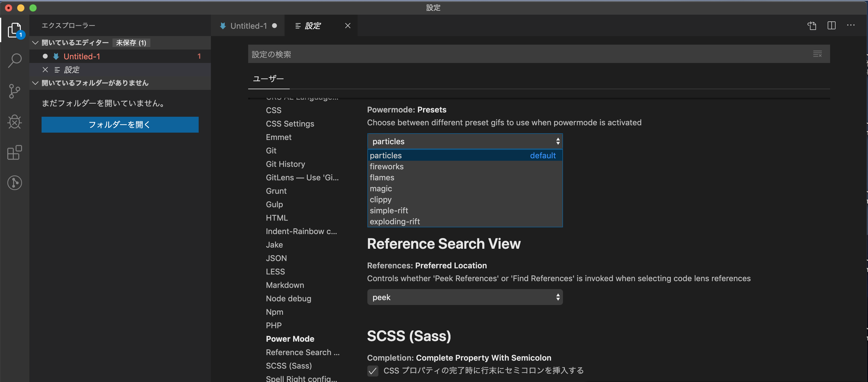Expand '開いているエディター' tree section
The image size is (868, 382).
34,42
